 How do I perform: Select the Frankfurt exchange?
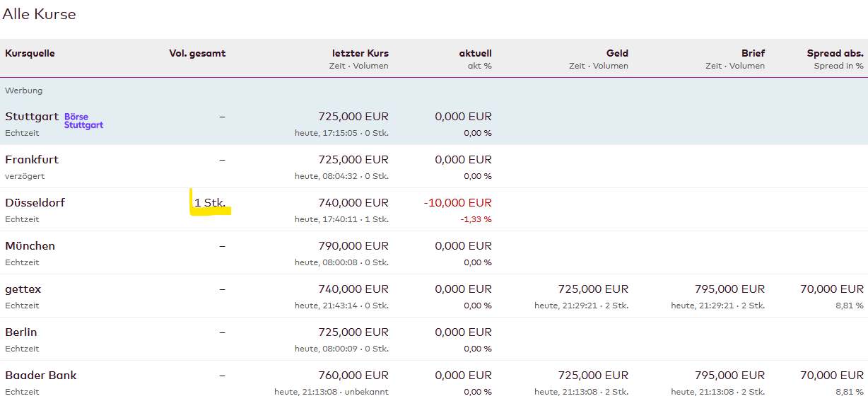click(32, 160)
